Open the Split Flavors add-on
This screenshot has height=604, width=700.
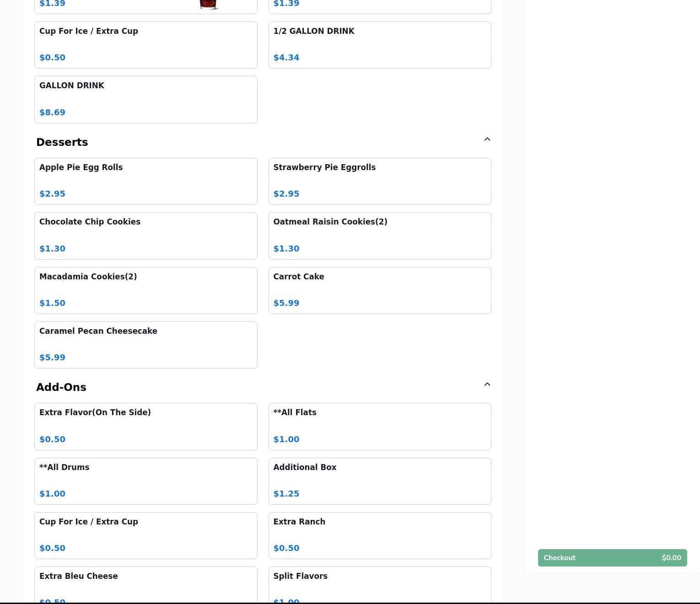[x=379, y=584]
